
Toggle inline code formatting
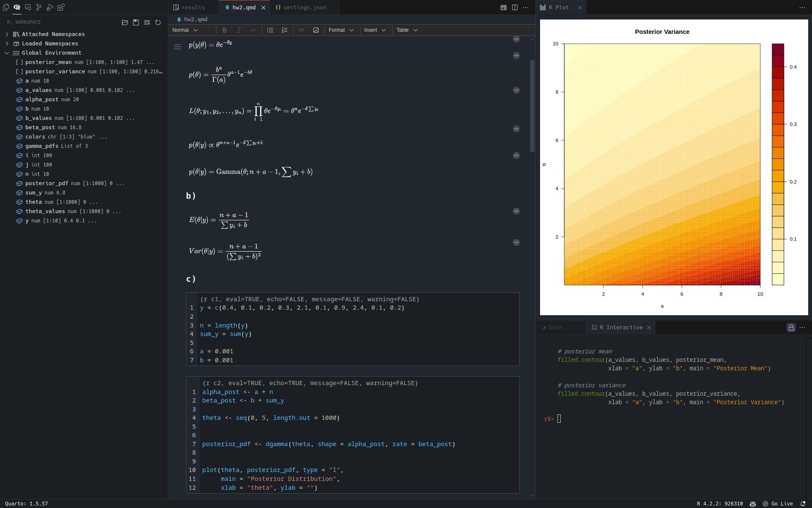[253, 30]
